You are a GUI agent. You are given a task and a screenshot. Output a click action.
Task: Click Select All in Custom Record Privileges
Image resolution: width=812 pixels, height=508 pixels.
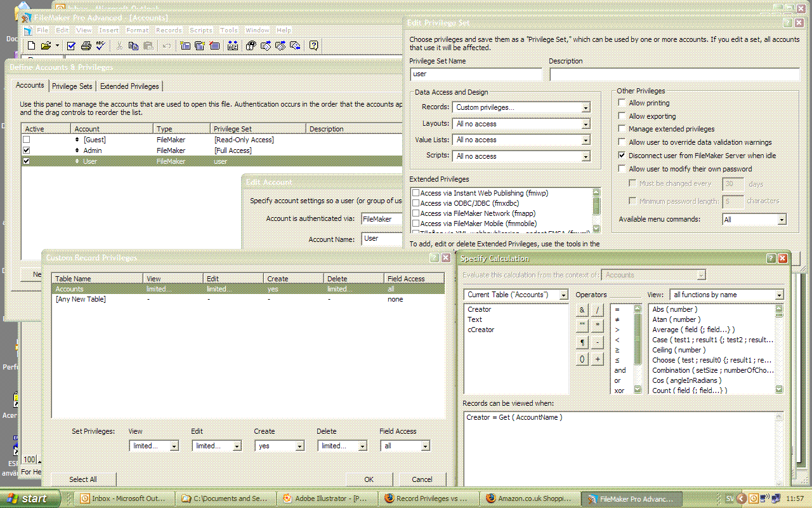pos(83,479)
